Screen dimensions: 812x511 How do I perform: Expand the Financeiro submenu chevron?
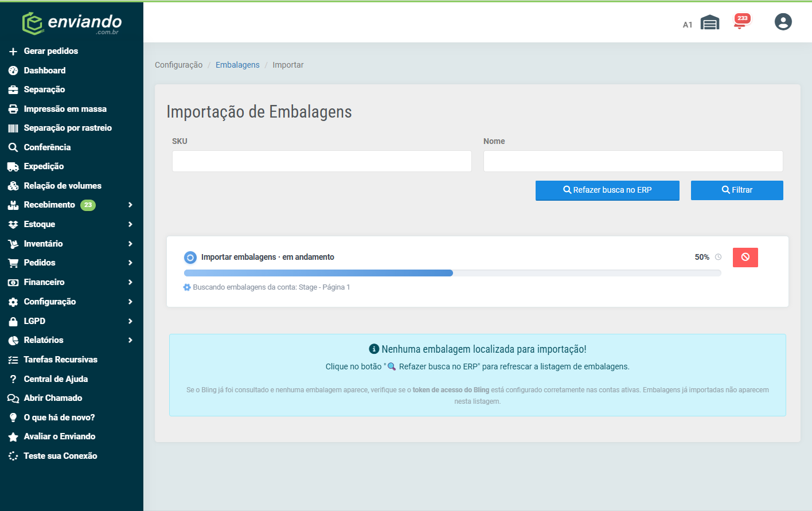pos(130,282)
